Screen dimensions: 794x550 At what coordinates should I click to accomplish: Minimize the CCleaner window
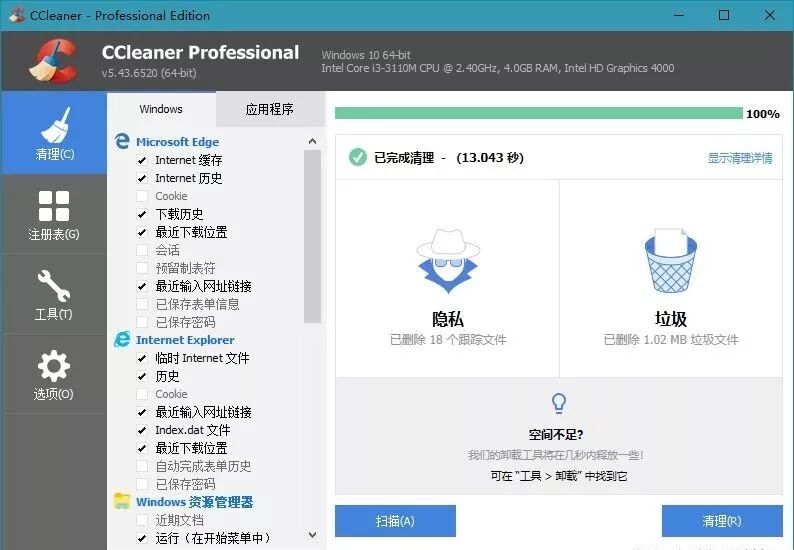(x=679, y=15)
